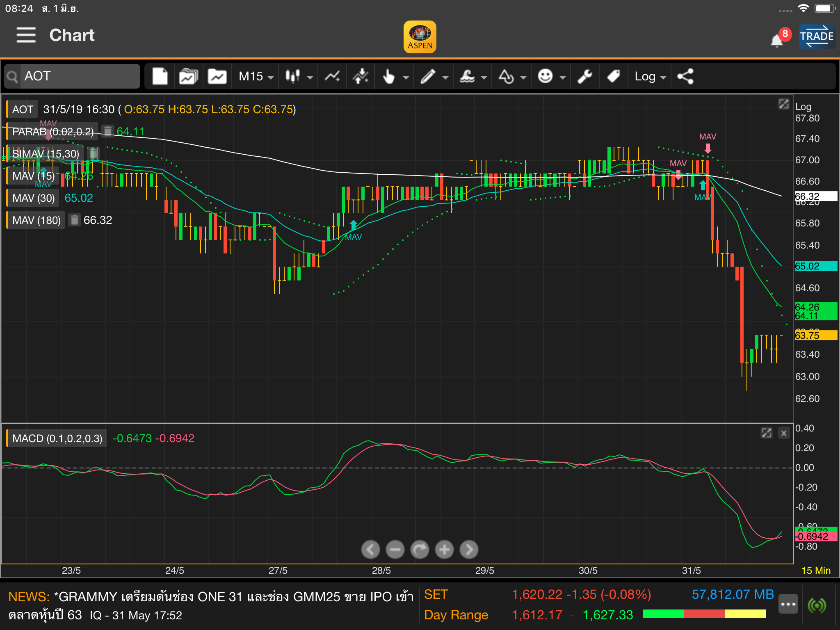The image size is (840, 630).
Task: Open the hamburger main menu
Action: click(x=26, y=35)
